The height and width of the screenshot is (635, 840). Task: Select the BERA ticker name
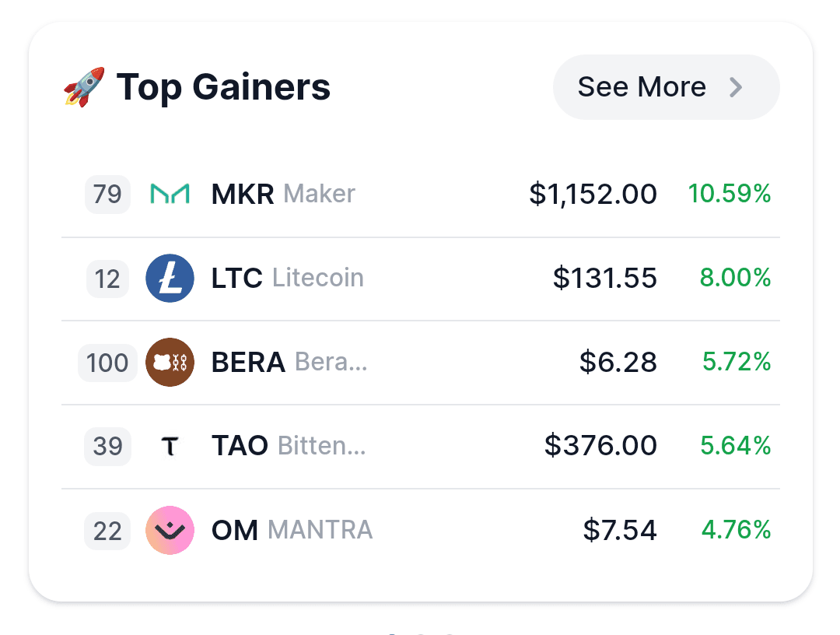coord(248,362)
